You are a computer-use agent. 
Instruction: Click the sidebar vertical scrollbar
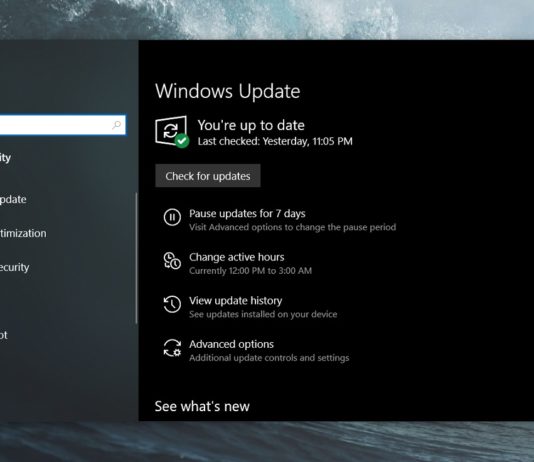(136, 258)
